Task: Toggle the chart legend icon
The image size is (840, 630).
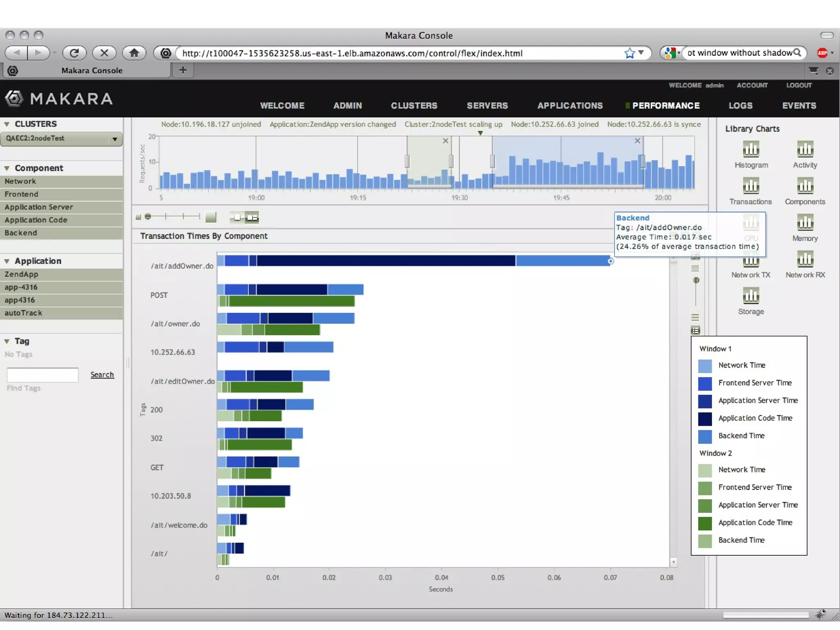Action: (695, 331)
